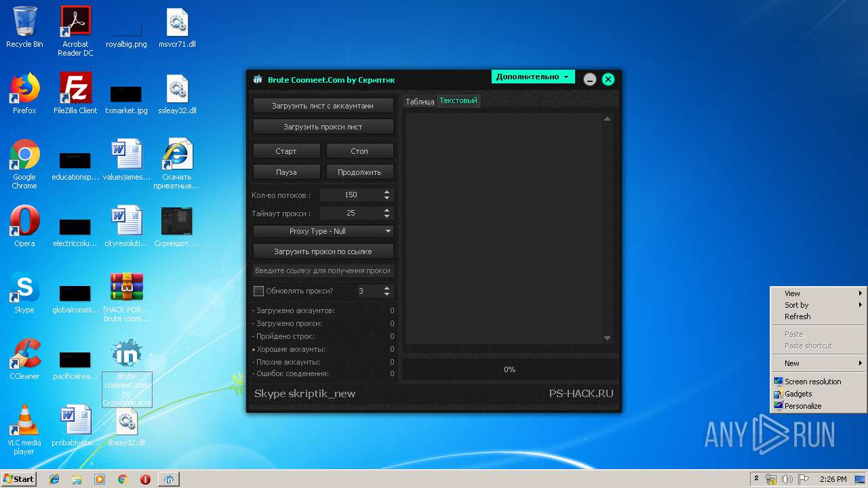Click the Таймаут прокси 25 field

(351, 213)
